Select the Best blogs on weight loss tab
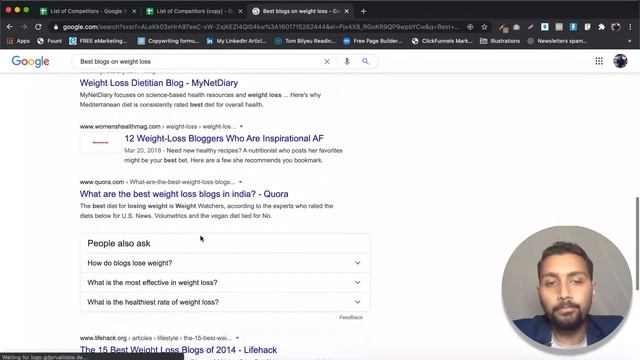The image size is (640, 360). pyautogui.click(x=300, y=11)
